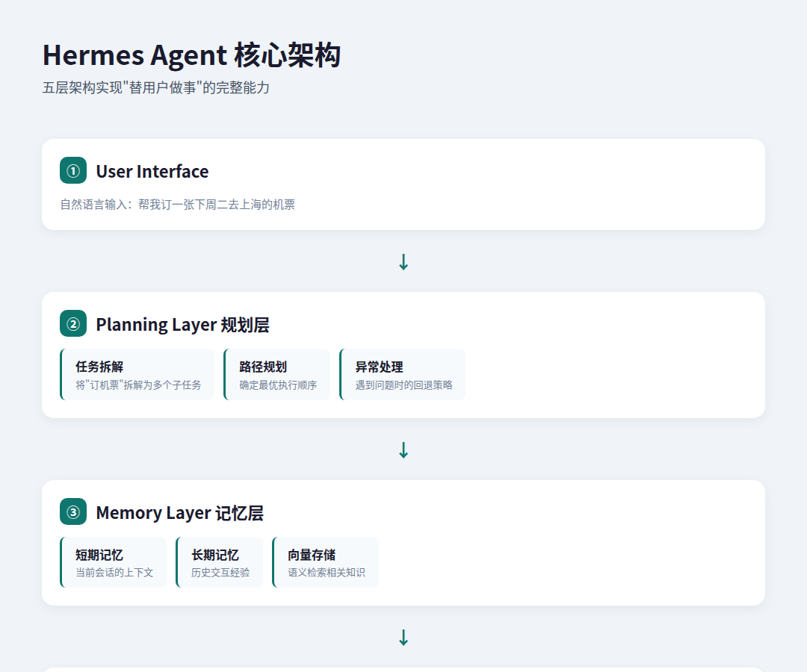Click the "Hermes Agent 核心架构" page title
The width and height of the screenshot is (807, 672).
191,56
